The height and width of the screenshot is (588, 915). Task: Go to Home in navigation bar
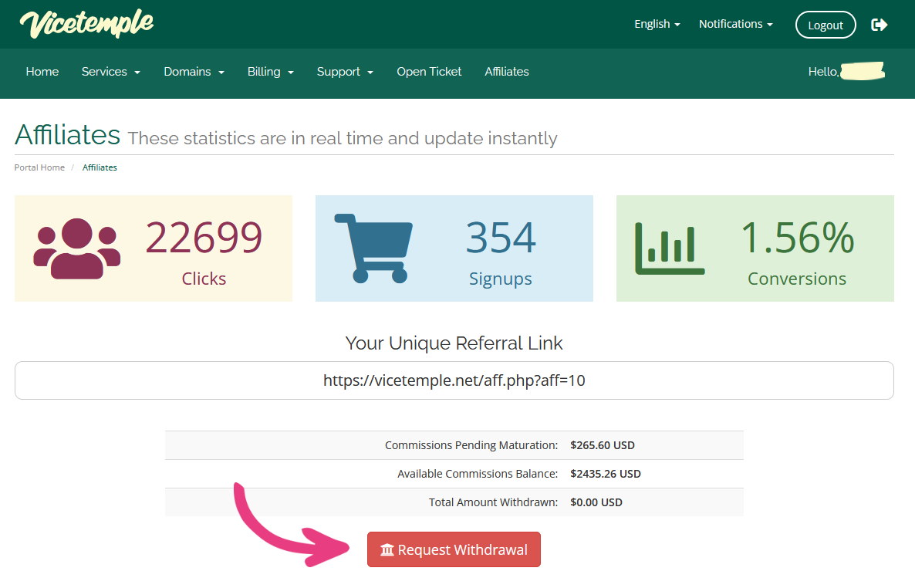42,72
